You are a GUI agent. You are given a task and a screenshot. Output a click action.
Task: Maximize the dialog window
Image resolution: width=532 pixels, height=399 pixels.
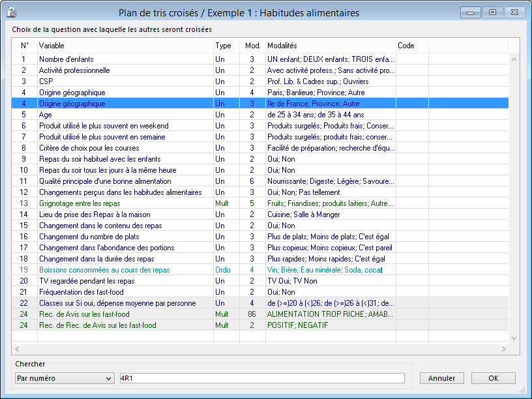(492, 12)
